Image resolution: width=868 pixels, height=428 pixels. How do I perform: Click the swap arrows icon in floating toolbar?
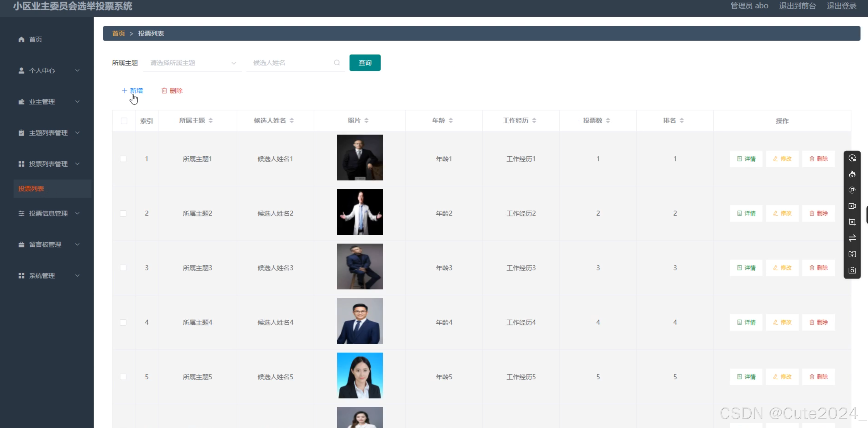pyautogui.click(x=852, y=238)
